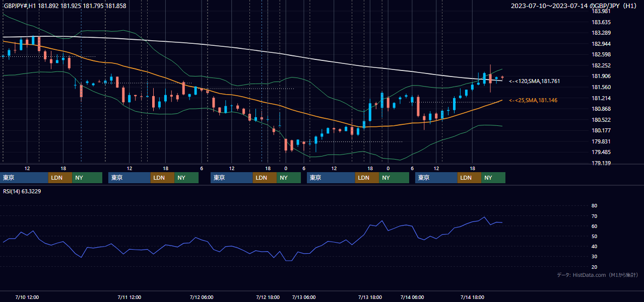Click RSI scale level 40
This screenshot has height=302, width=644.
pos(594,247)
